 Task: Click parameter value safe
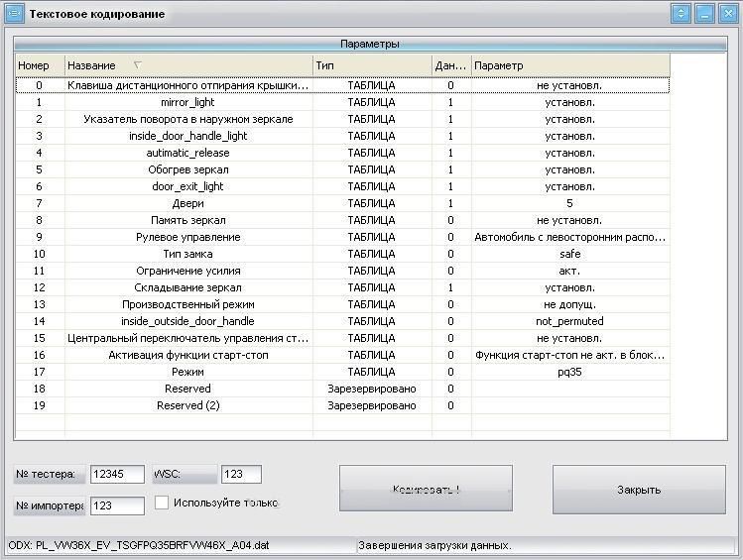tap(570, 254)
